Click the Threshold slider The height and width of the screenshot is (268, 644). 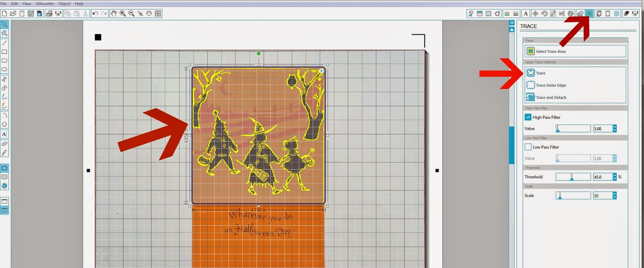(573, 177)
